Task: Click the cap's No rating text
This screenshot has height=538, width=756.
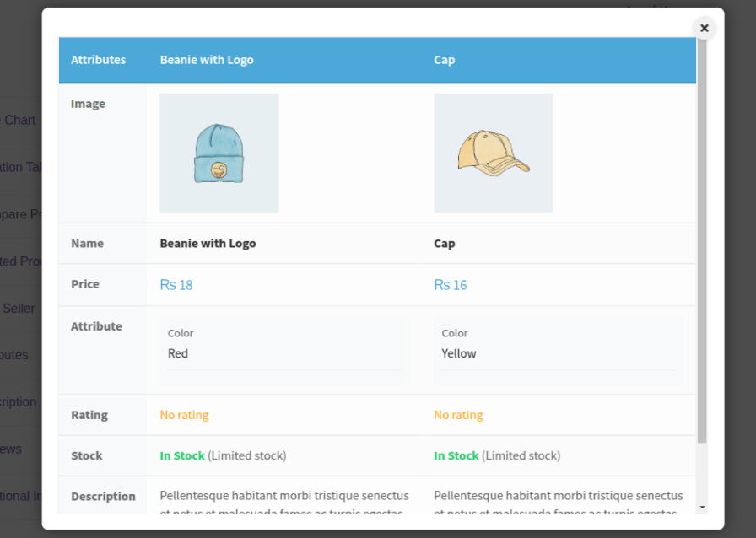Action: 458,415
